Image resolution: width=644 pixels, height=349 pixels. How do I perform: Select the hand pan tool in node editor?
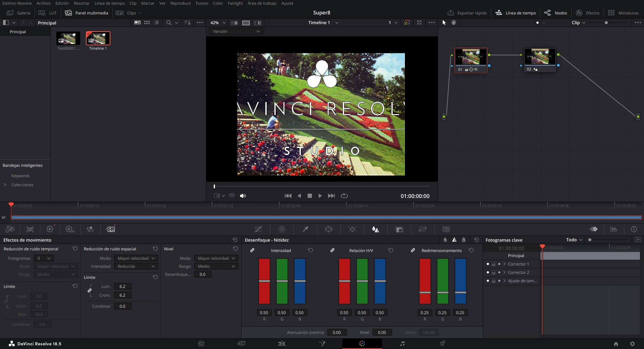453,22
